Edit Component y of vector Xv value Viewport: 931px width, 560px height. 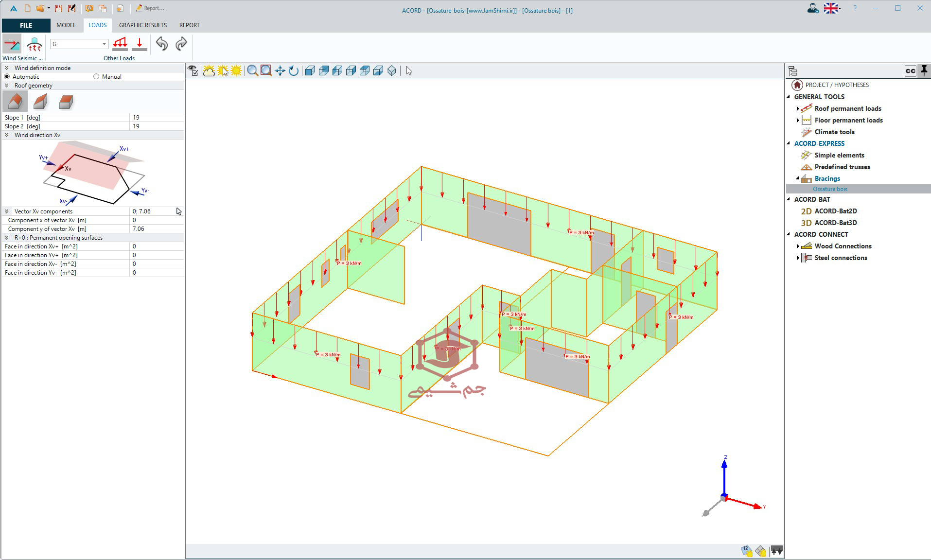click(x=157, y=229)
